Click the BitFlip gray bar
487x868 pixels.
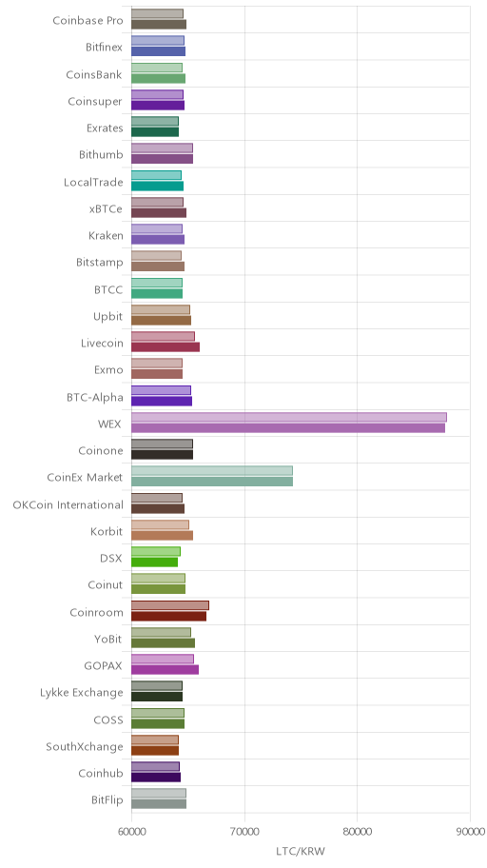tap(159, 799)
